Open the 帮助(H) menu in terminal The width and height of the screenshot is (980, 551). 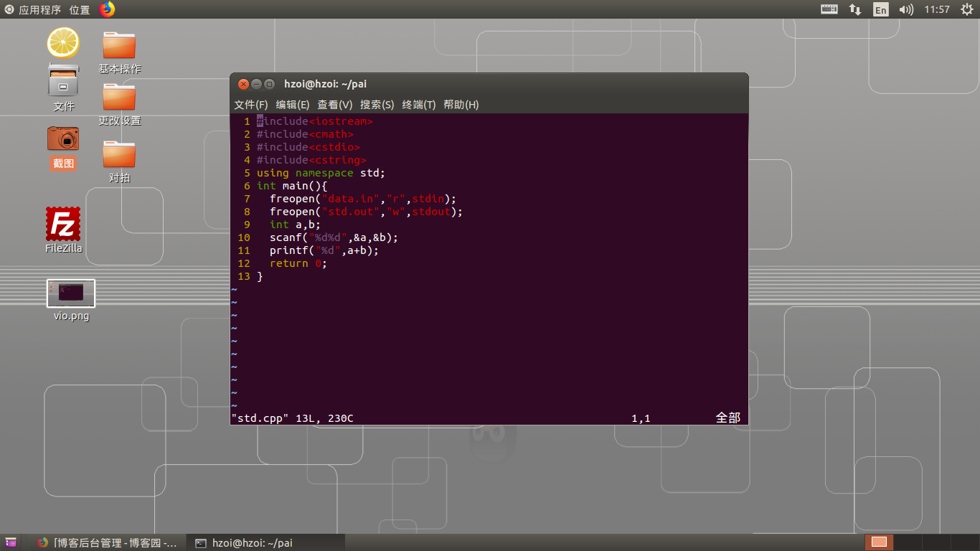pyautogui.click(x=461, y=105)
